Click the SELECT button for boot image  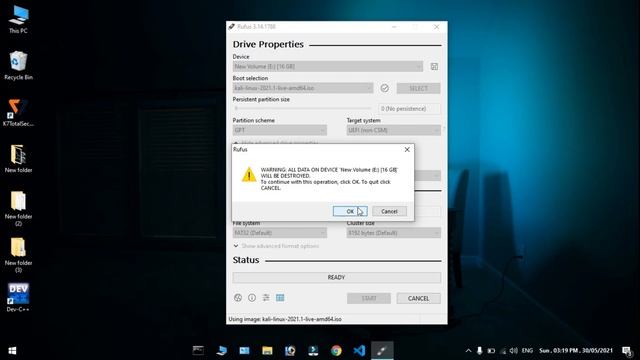[x=418, y=88]
